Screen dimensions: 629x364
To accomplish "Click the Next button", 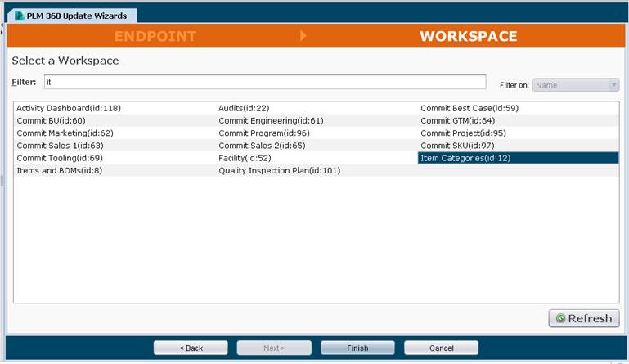I will coord(274,348).
